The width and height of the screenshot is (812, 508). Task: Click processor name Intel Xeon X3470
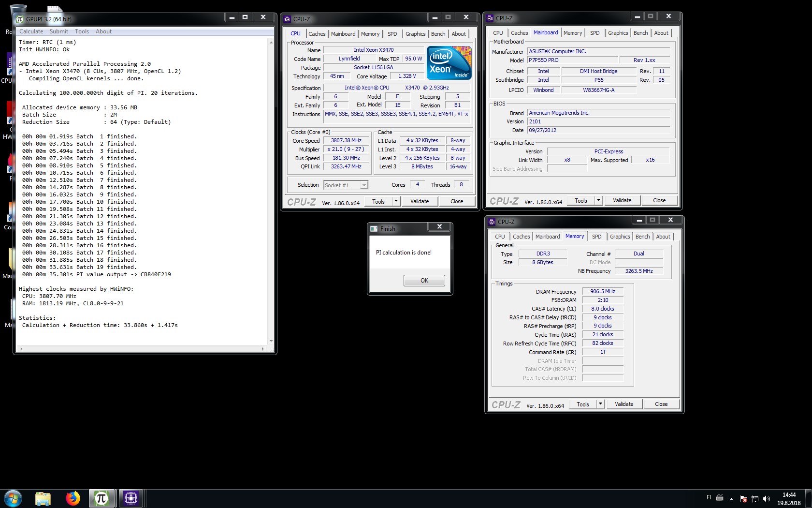tap(374, 50)
